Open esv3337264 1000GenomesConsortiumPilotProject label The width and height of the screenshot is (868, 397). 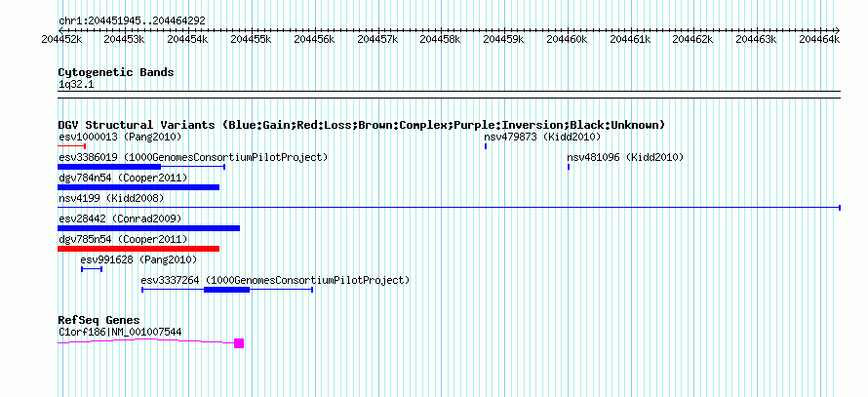pos(276,280)
